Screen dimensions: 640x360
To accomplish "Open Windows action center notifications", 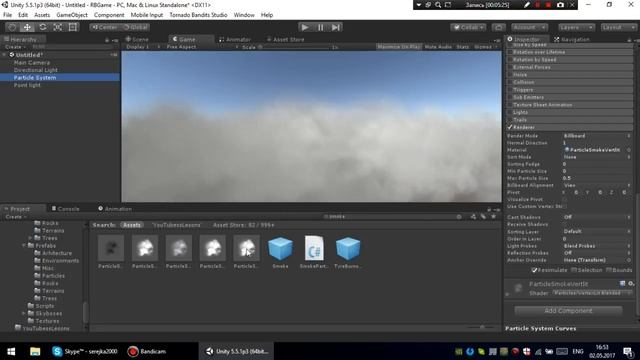I will [x=628, y=351].
